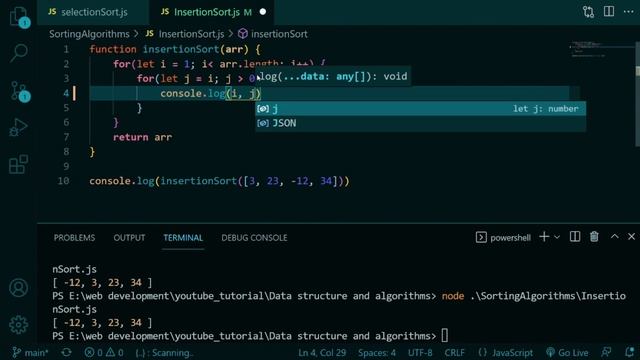The height and width of the screenshot is (360, 640).
Task: Click the Scanning status bar item
Action: pos(164,352)
